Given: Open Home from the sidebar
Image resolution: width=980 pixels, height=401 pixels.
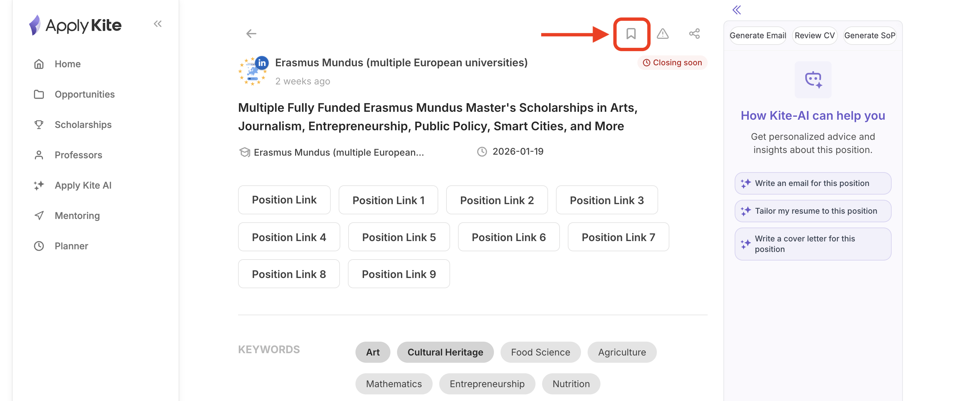Looking at the screenshot, I should [x=67, y=64].
